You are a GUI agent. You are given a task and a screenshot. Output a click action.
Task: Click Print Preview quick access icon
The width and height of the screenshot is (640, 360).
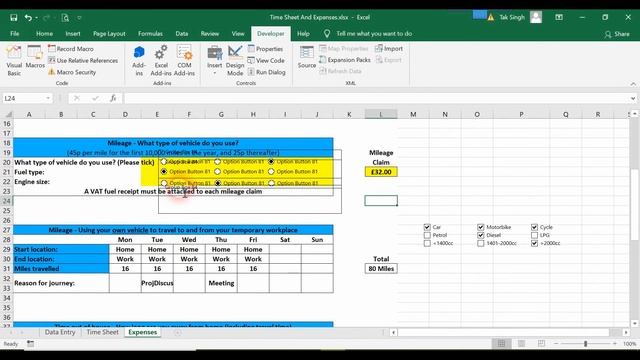point(65,18)
